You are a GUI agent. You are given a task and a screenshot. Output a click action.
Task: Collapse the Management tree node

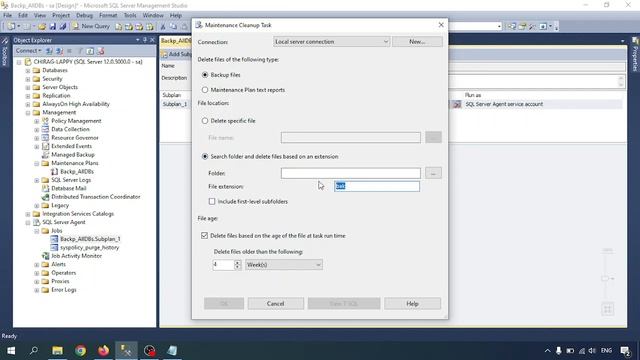coord(28,113)
